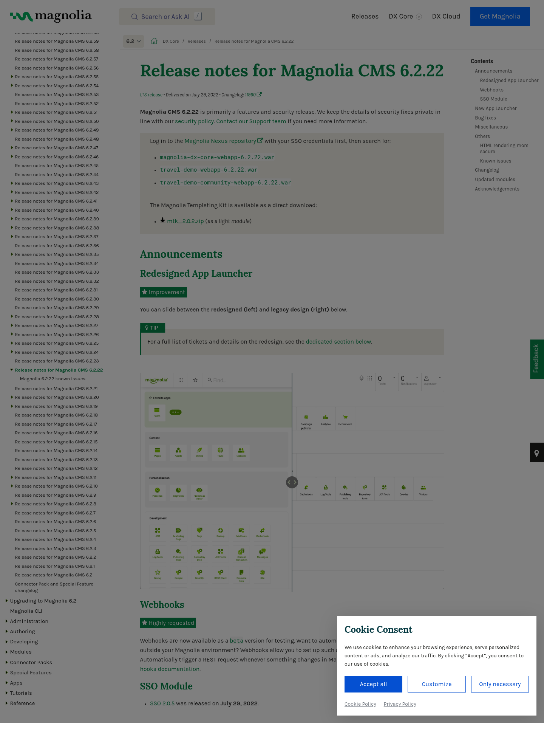Open DX Cloud in the top navigation
544x756 pixels.
[446, 16]
